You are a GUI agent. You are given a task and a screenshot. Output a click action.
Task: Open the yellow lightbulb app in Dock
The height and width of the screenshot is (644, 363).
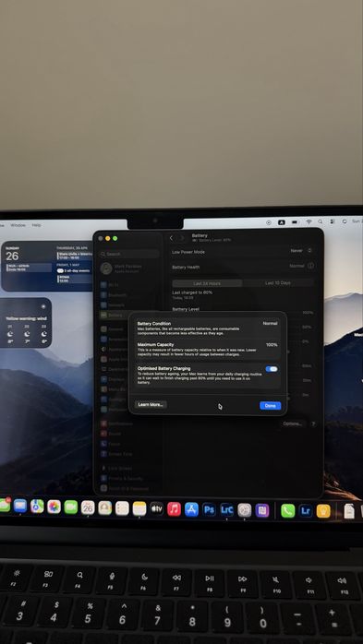coord(323,511)
